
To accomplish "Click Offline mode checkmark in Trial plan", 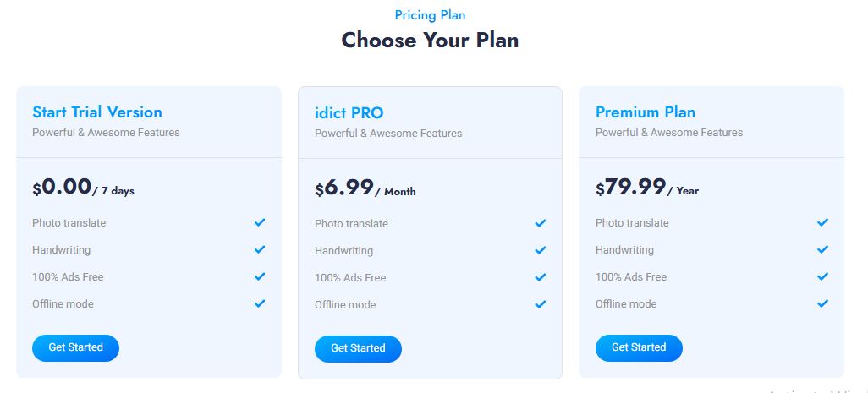I will pos(260,303).
